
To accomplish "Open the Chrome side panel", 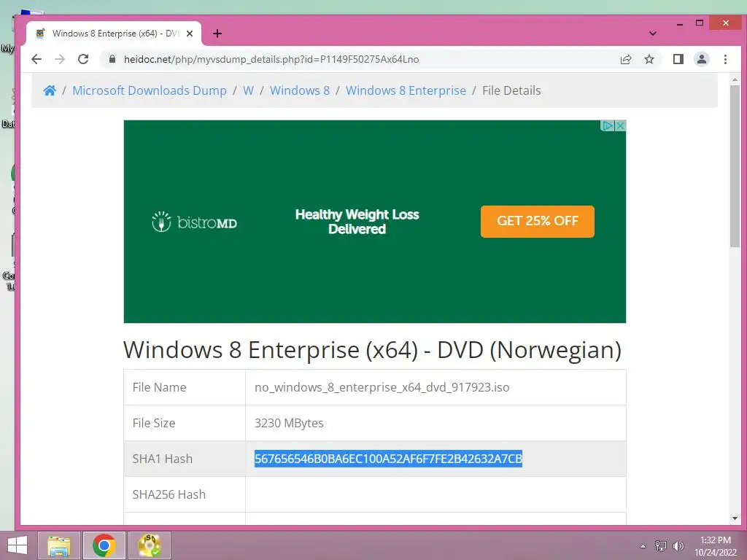I will click(678, 59).
